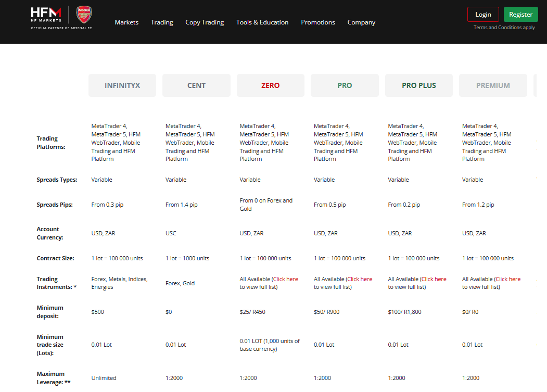Click the Arsenal FC crest badge
This screenshot has height=392, width=547.
pyautogui.click(x=84, y=14)
